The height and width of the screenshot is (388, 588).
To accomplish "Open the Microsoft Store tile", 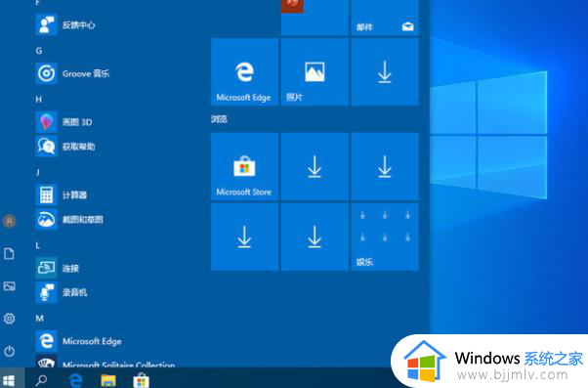I will pos(244,166).
